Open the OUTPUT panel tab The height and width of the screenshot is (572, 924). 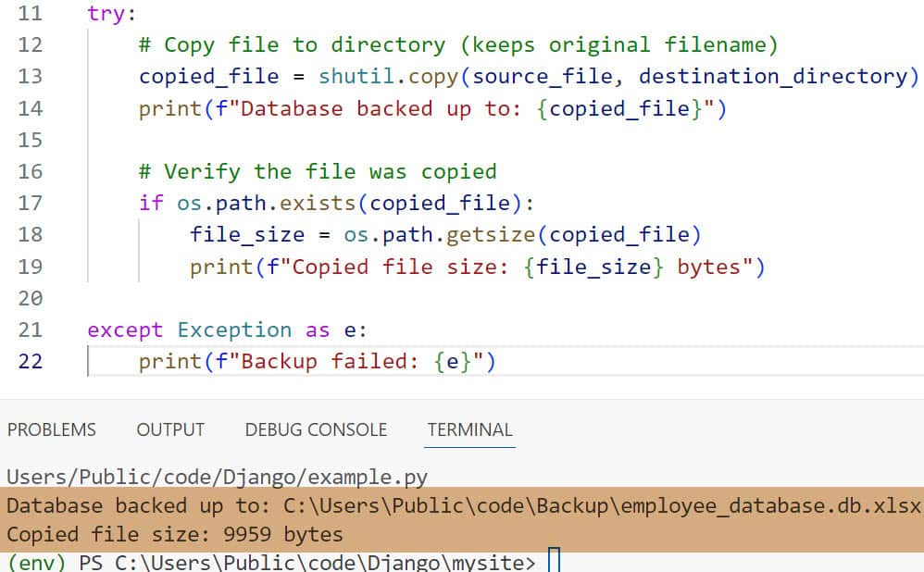click(x=170, y=429)
